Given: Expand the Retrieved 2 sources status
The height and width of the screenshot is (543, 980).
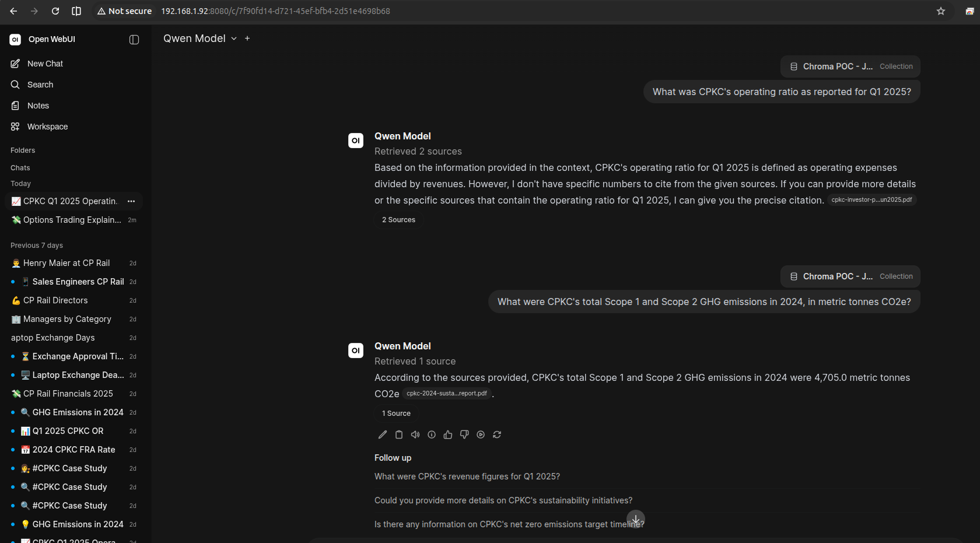Looking at the screenshot, I should [x=418, y=152].
